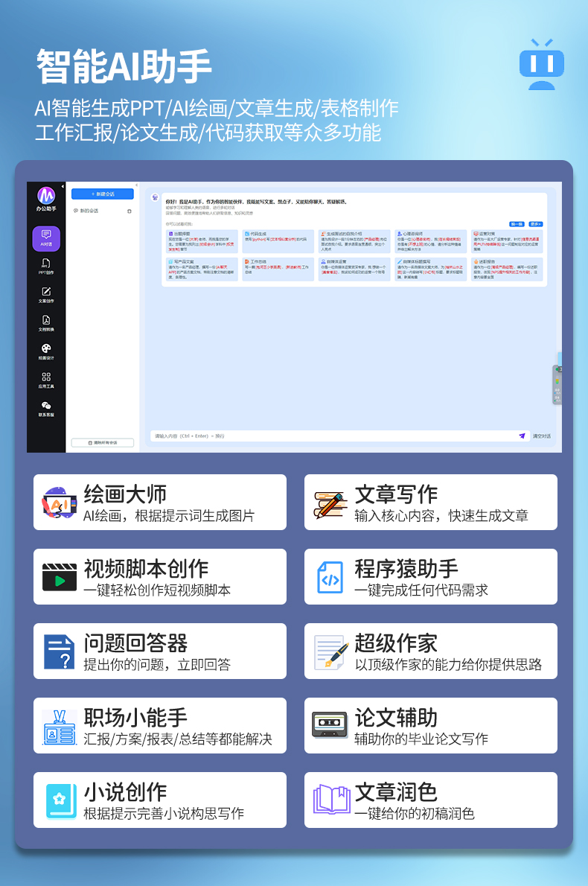Click the 联系客服 WeChat icon
The height and width of the screenshot is (886, 588).
click(x=46, y=407)
